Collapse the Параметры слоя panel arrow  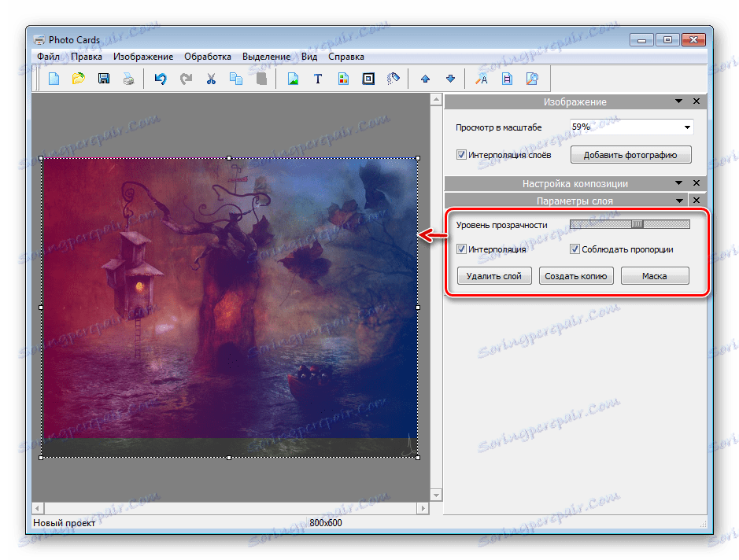[678, 201]
